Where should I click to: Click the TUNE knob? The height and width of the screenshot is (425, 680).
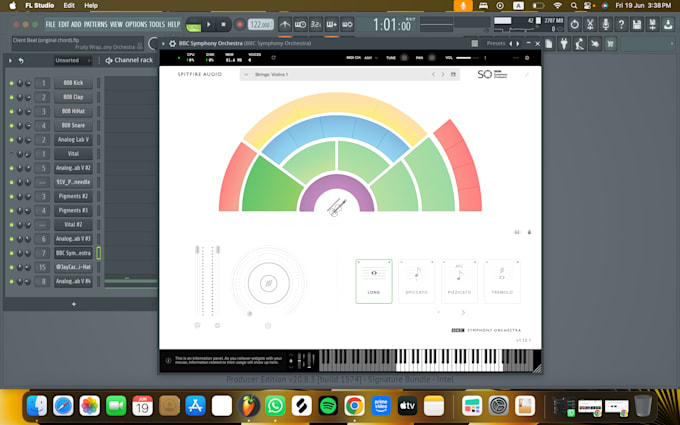click(x=404, y=58)
